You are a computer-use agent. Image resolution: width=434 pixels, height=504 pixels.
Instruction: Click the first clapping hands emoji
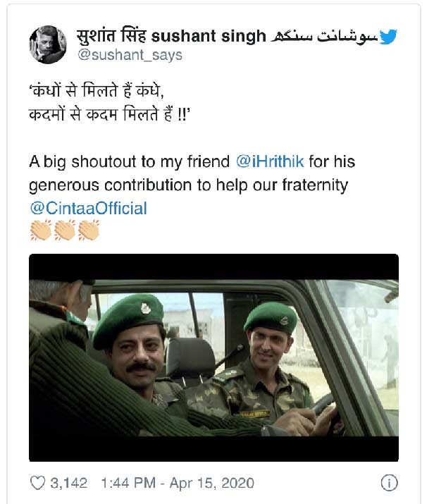(42, 230)
